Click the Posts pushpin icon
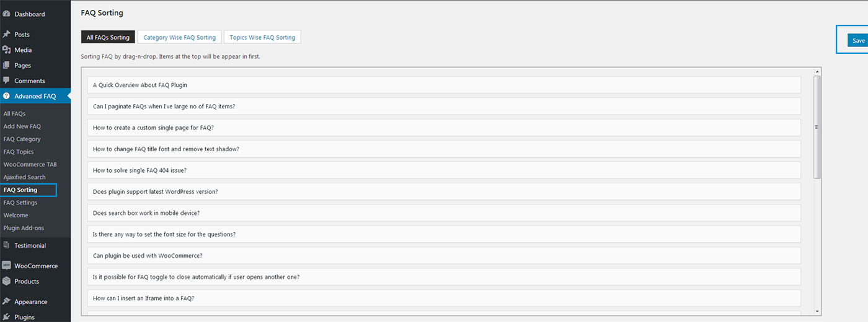The width and height of the screenshot is (868, 322). (x=6, y=34)
